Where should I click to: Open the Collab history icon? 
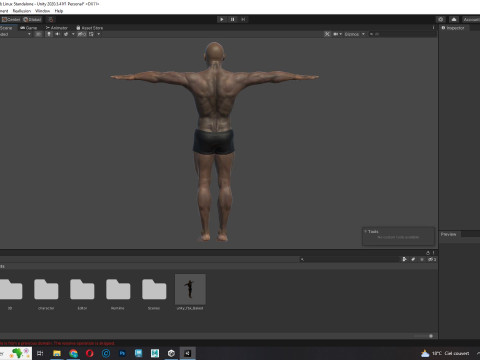(x=441, y=19)
